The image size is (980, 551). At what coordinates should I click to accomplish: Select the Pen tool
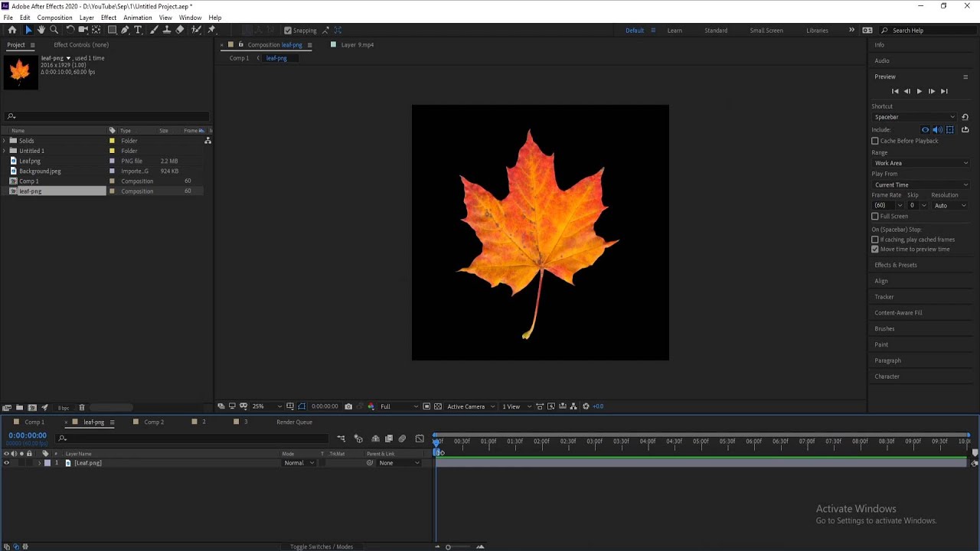(125, 30)
